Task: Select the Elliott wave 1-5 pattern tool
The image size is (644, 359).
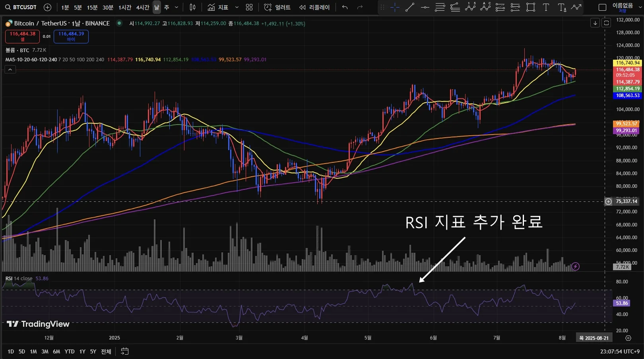Action: pyautogui.click(x=470, y=7)
